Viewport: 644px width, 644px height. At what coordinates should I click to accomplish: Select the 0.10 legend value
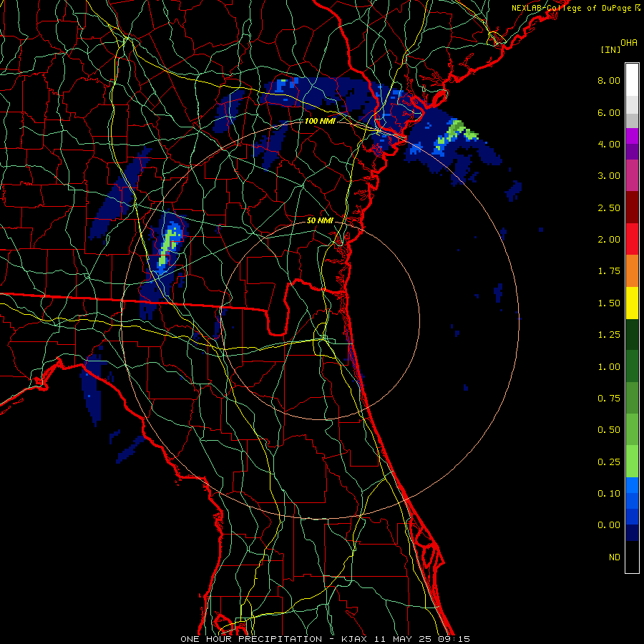(x=609, y=494)
